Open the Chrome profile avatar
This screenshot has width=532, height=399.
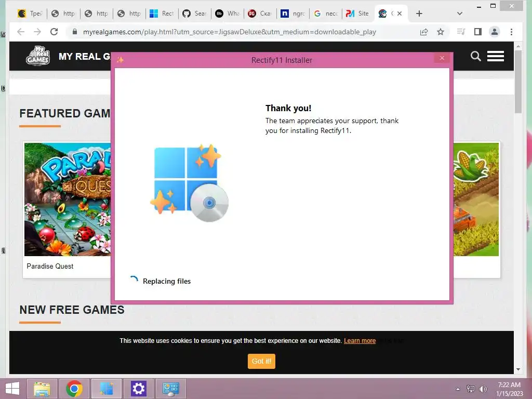point(495,32)
